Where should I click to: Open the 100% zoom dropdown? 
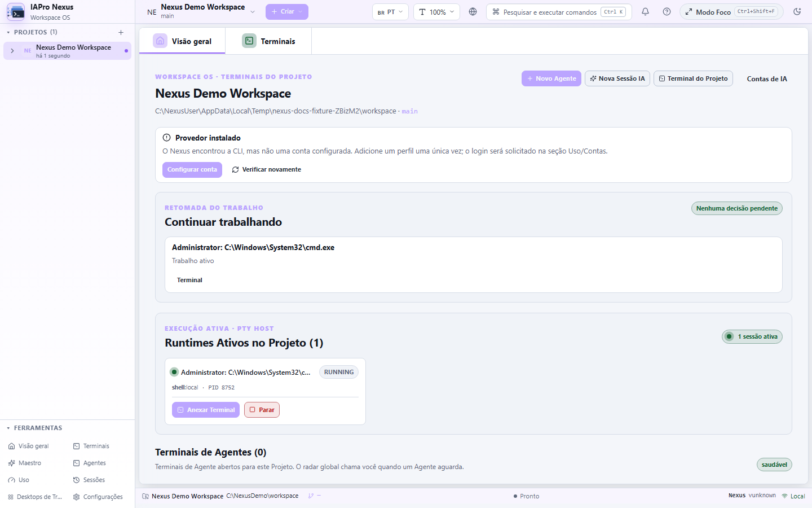pos(436,12)
